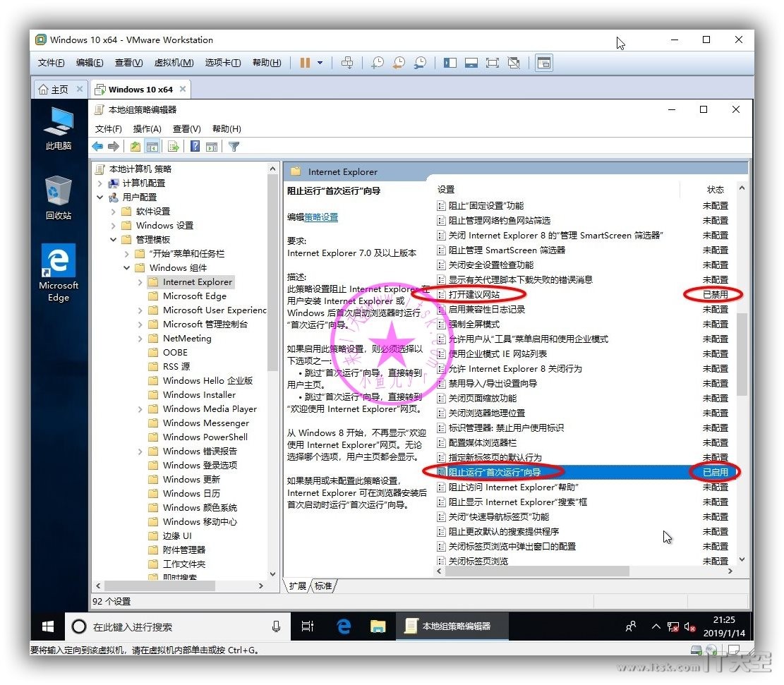Pause the virtual machine from VMware toolbar
This screenshot has width=784, height=685.
[305, 63]
